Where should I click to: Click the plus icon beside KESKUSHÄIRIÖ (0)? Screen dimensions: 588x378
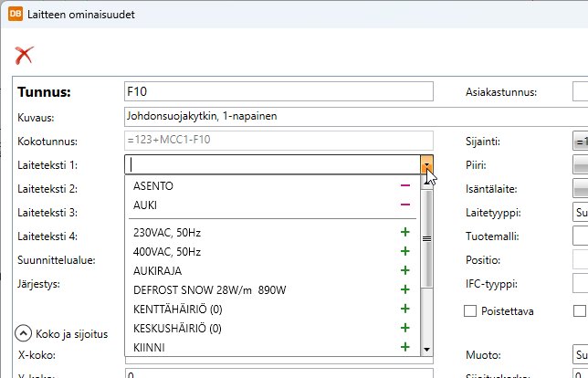coord(404,328)
